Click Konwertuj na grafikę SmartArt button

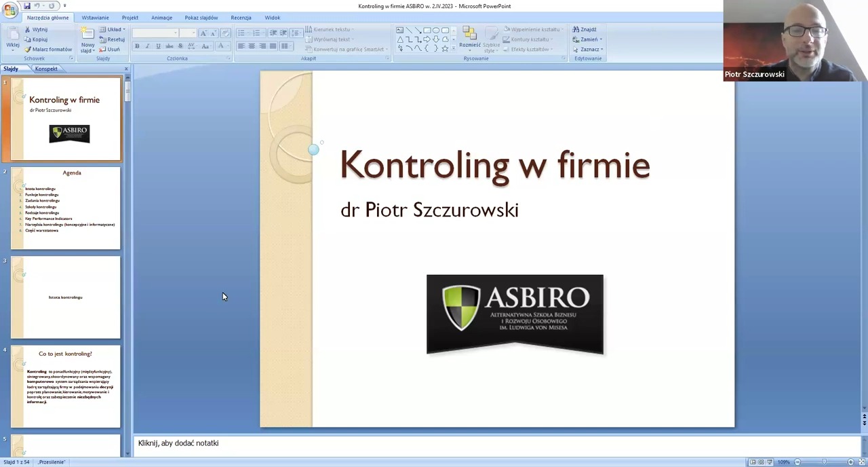pos(346,50)
